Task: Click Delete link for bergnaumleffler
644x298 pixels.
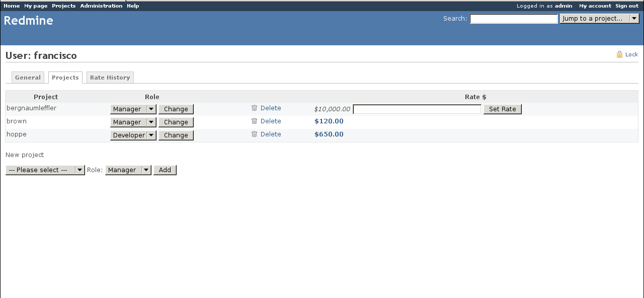Action: [271, 108]
